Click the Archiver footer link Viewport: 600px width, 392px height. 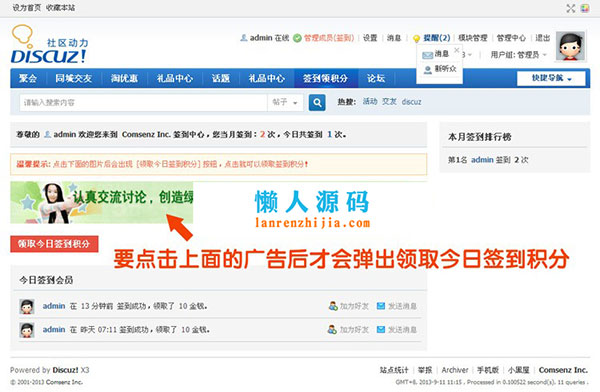point(455,370)
